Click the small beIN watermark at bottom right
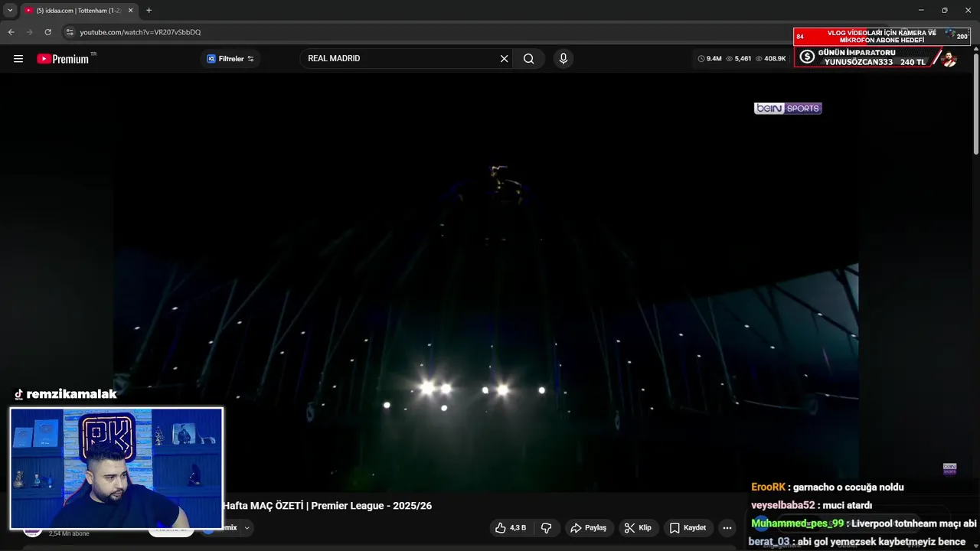The width and height of the screenshot is (980, 551). click(x=949, y=468)
